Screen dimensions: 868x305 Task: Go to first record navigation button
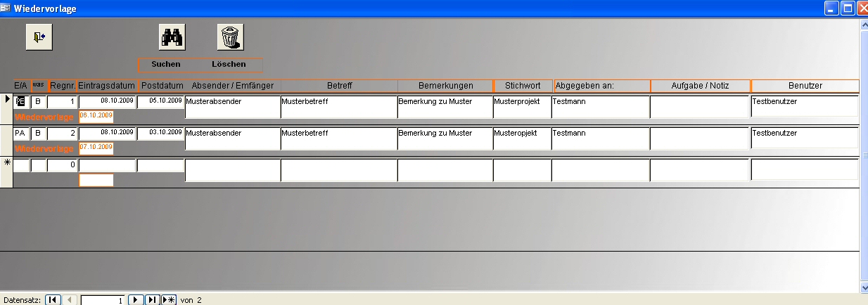point(53,300)
